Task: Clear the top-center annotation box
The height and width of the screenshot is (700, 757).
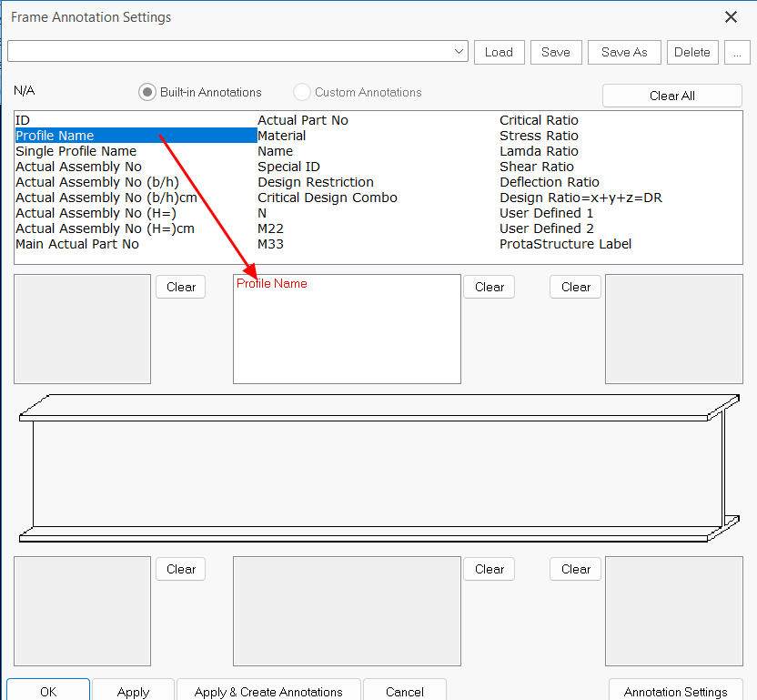Action: point(489,287)
